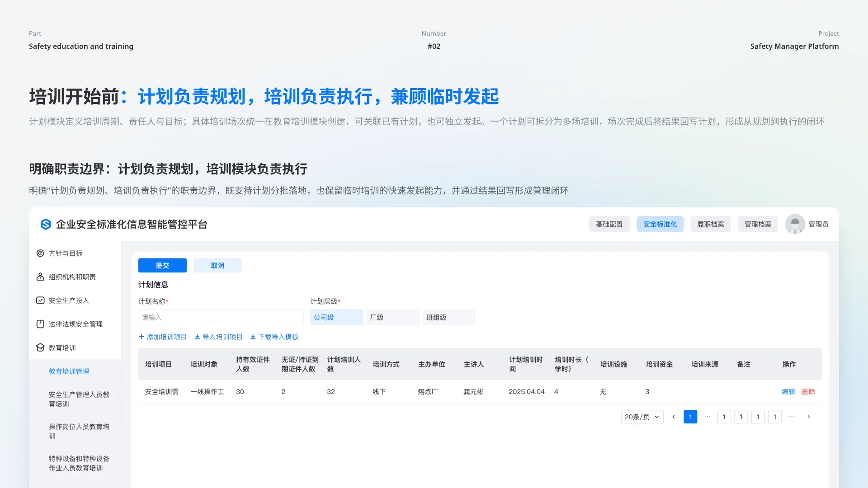
Task: Click the 熔炼厂 table cell
Action: (x=428, y=391)
